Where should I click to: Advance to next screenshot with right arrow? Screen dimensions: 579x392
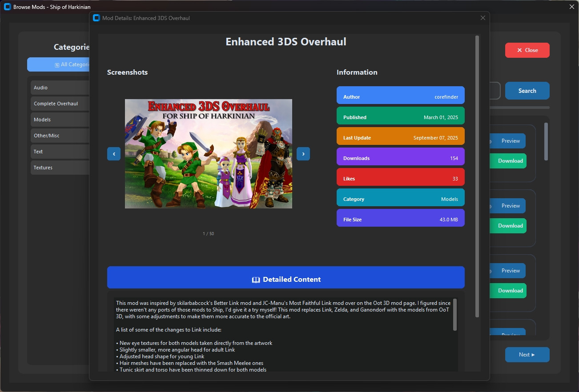[x=303, y=153]
